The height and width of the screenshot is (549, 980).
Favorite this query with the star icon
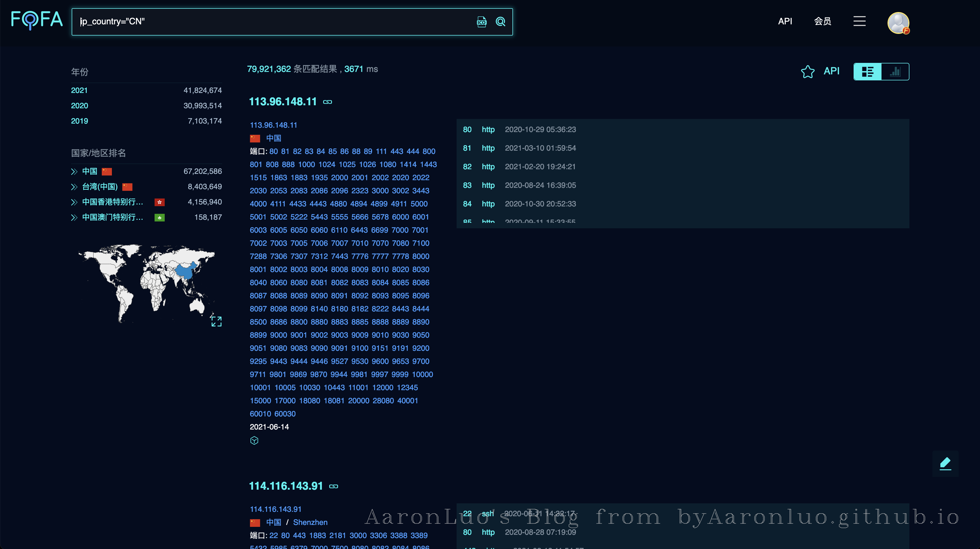[x=807, y=71]
